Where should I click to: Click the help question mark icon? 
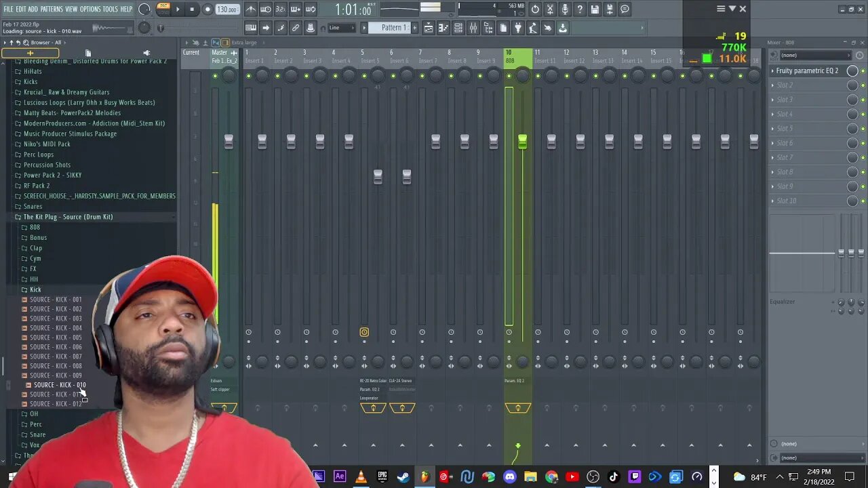coord(580,9)
